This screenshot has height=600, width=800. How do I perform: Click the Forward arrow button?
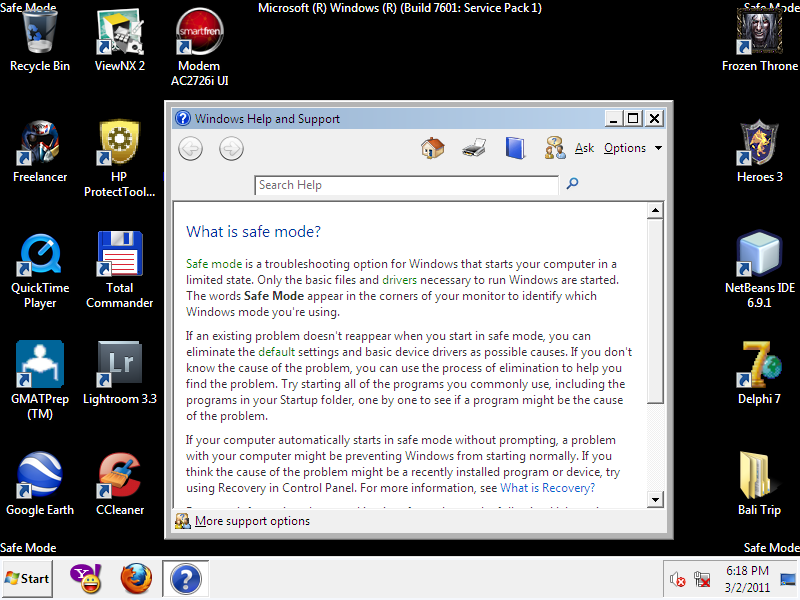click(x=231, y=149)
